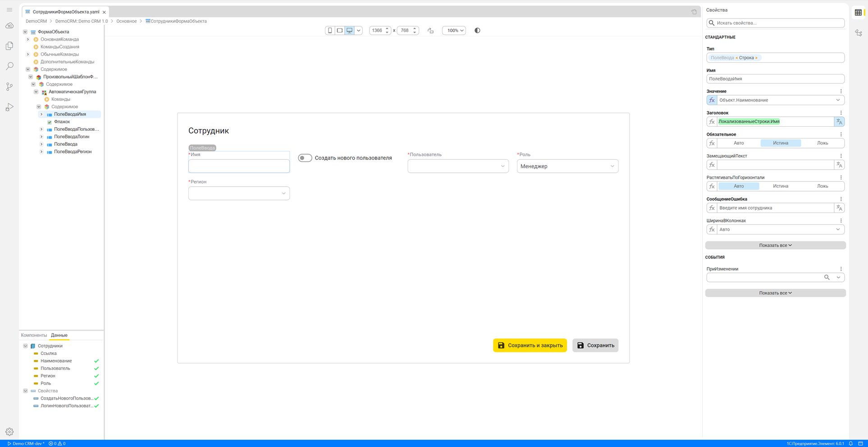Open the 100% zoom dropdown
The height and width of the screenshot is (447, 868).
coord(454,31)
